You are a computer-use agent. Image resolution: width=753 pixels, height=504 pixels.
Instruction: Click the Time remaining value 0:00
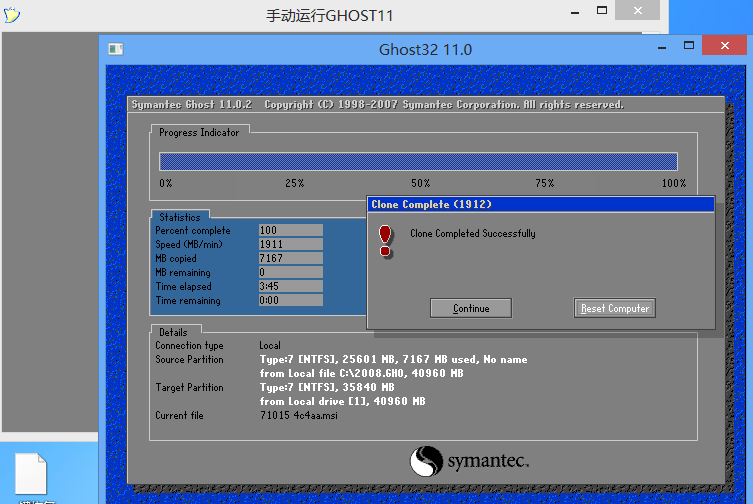pyautogui.click(x=291, y=300)
